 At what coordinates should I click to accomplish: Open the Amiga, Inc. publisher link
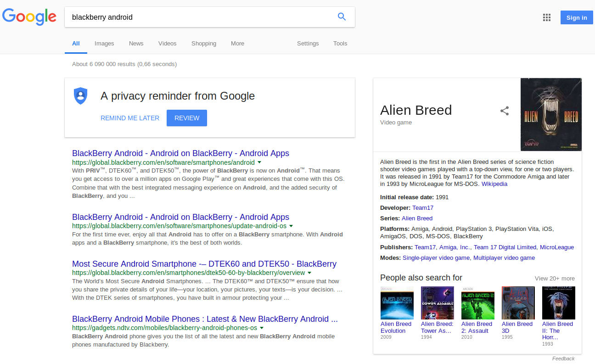[x=455, y=247]
